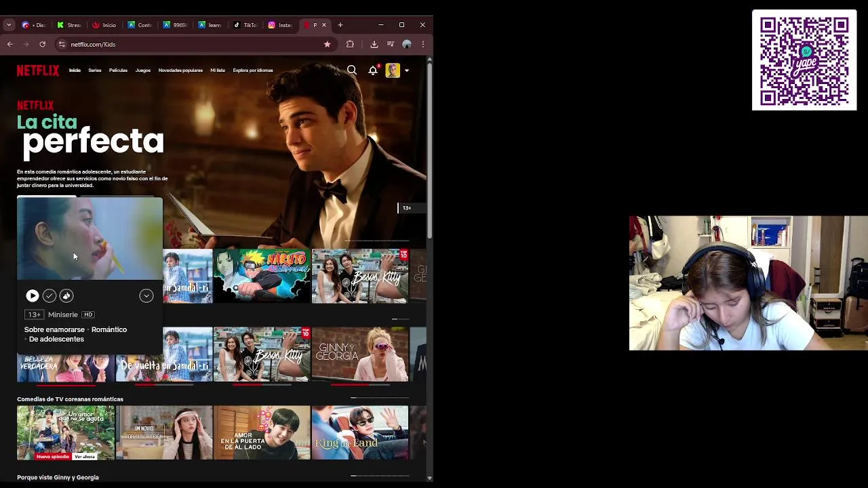This screenshot has height=488, width=868.
Task: Switch to the Conte tab
Action: point(139,25)
